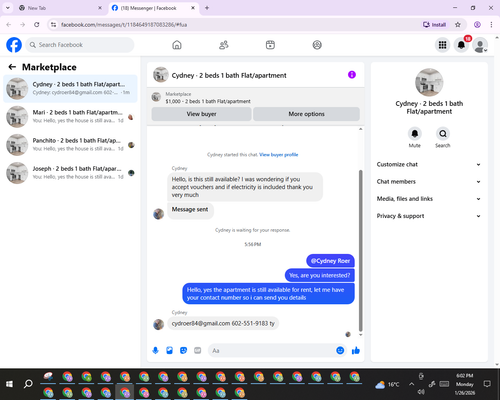
Task: Click the View buyer profile link
Action: [x=279, y=155]
